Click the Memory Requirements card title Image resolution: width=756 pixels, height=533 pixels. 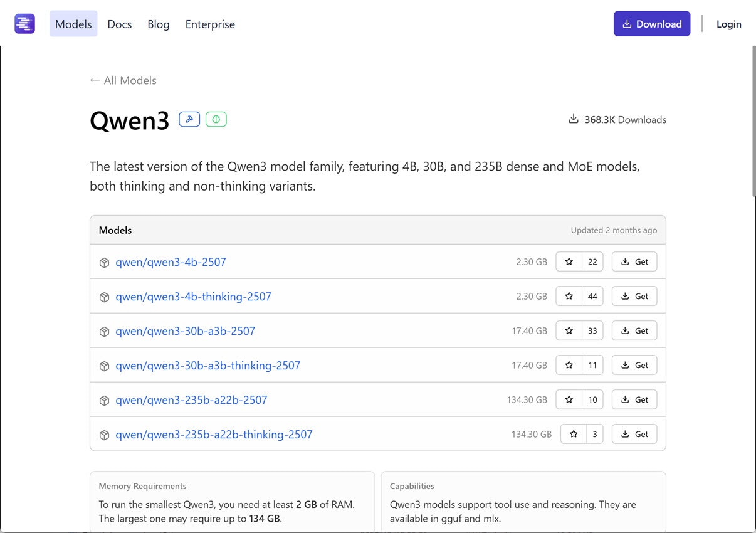[x=142, y=486]
